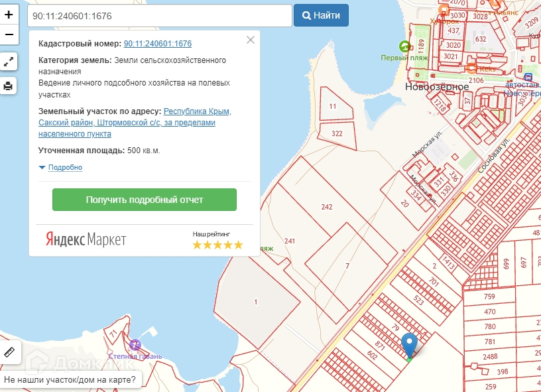The image size is (541, 392).
Task: Select parcel 1413 on the map
Action: pos(449,263)
